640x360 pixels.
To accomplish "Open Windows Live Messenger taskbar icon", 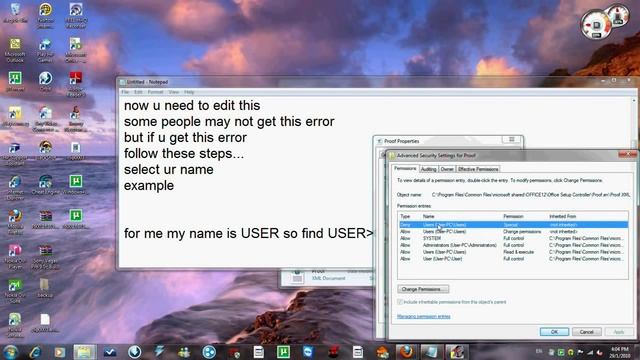I will click(x=184, y=352).
